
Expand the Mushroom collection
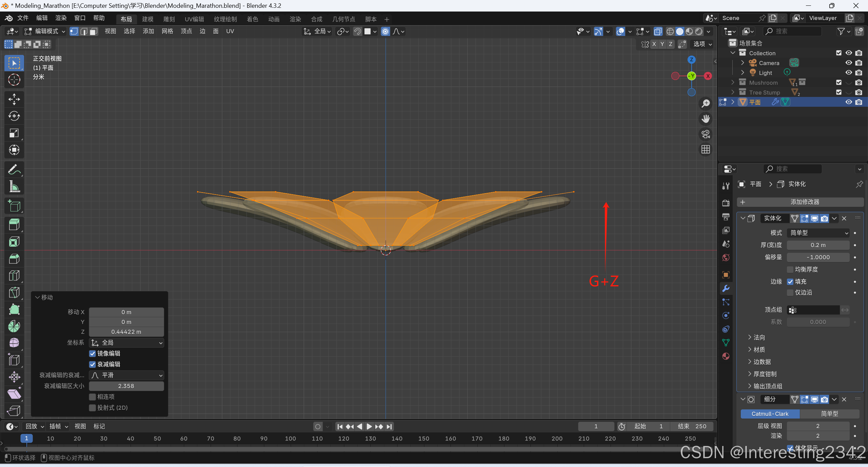coord(733,82)
